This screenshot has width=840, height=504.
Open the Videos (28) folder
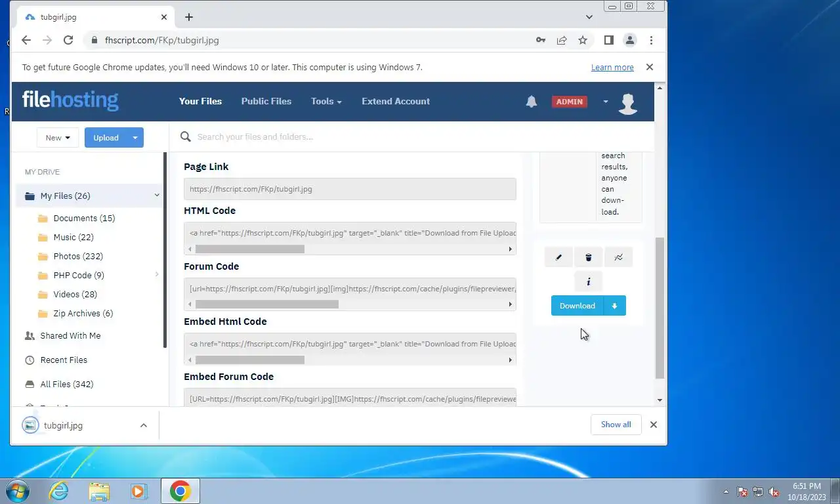tap(75, 294)
